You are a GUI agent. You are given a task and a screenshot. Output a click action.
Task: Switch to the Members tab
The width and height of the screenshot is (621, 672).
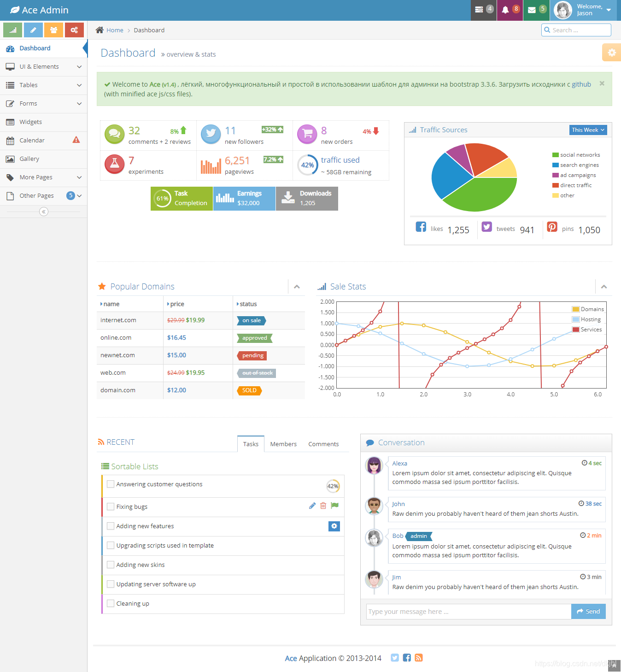click(x=283, y=444)
